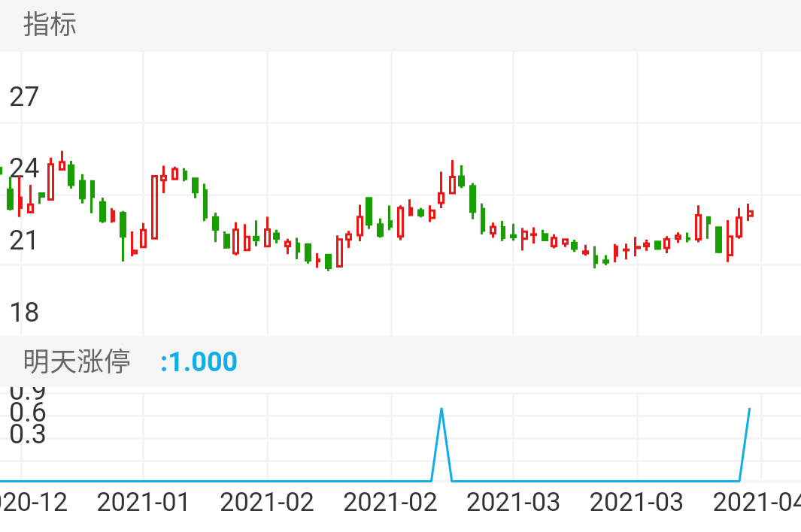Tap the 0.6 indicator axis label
801x532 pixels.
pos(28,413)
